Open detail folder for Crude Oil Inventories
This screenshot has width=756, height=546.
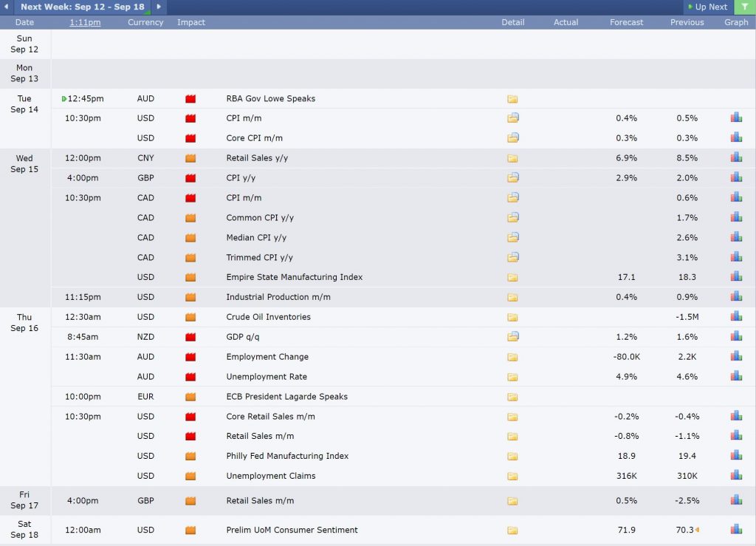pos(512,318)
